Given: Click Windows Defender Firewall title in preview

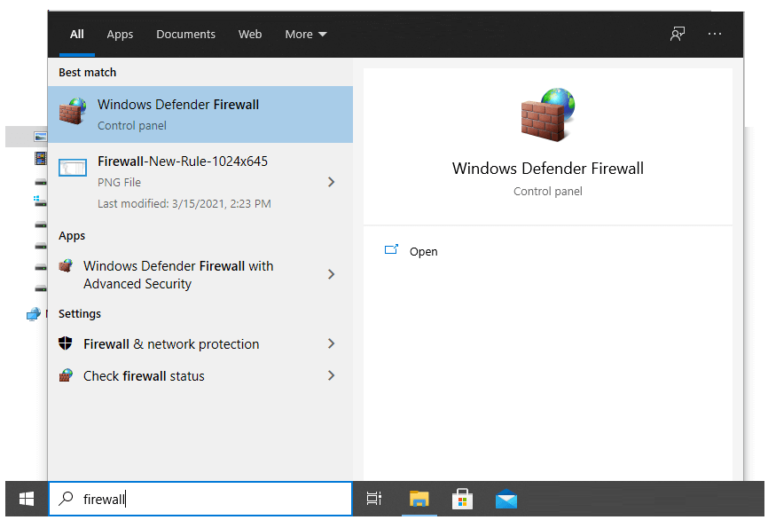Looking at the screenshot, I should pos(548,168).
